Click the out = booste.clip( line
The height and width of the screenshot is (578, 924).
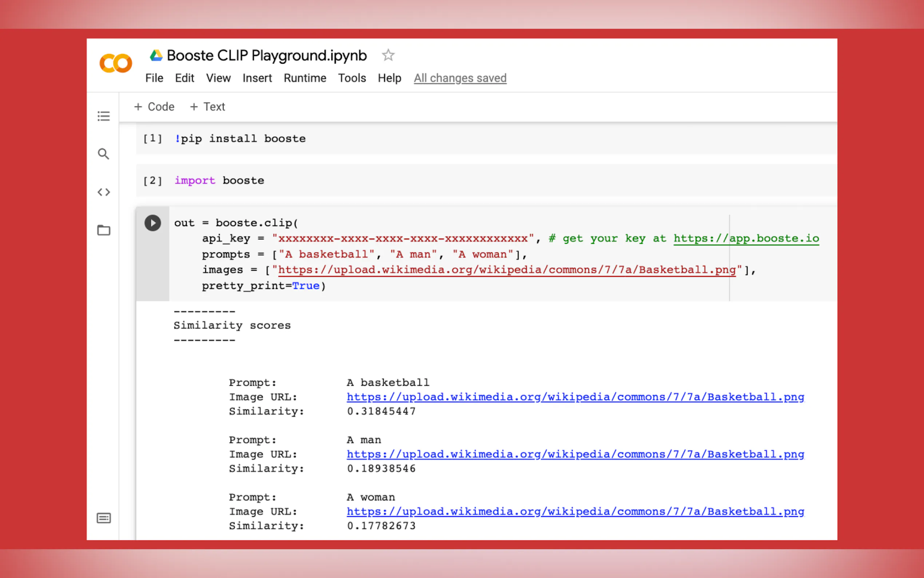pos(236,223)
